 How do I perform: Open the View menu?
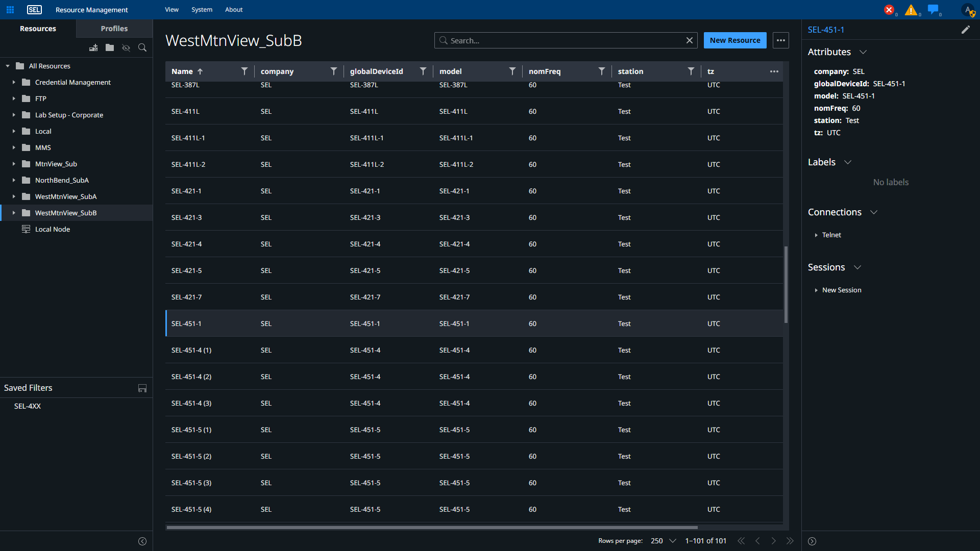[172, 10]
